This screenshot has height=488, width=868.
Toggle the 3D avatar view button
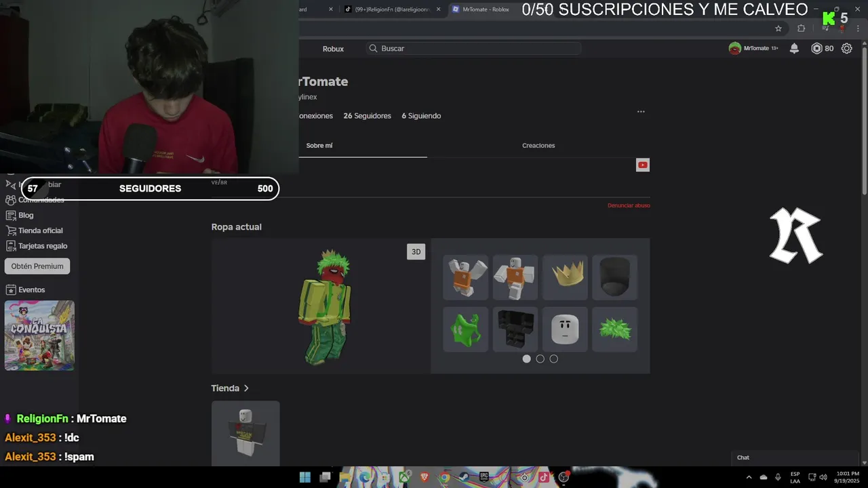coord(416,251)
